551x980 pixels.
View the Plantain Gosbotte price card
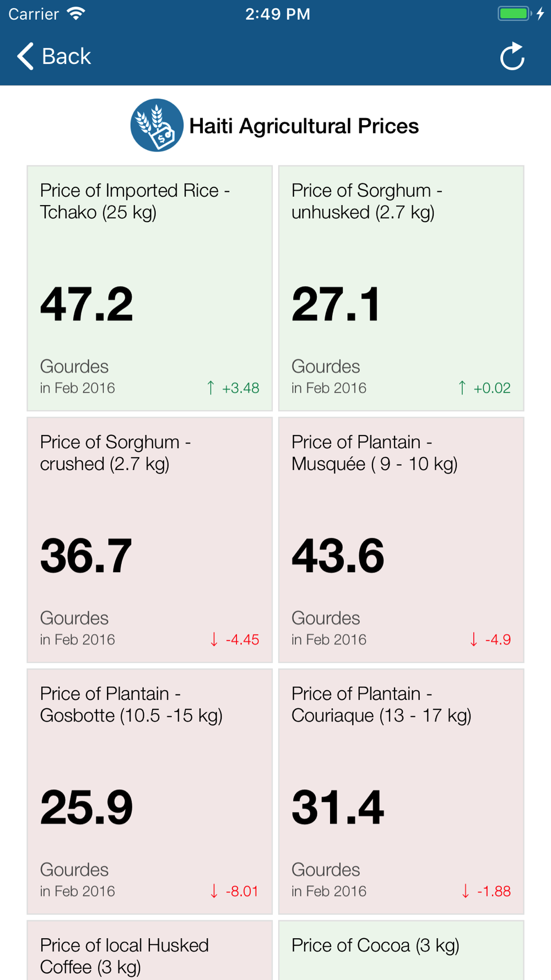coord(150,791)
